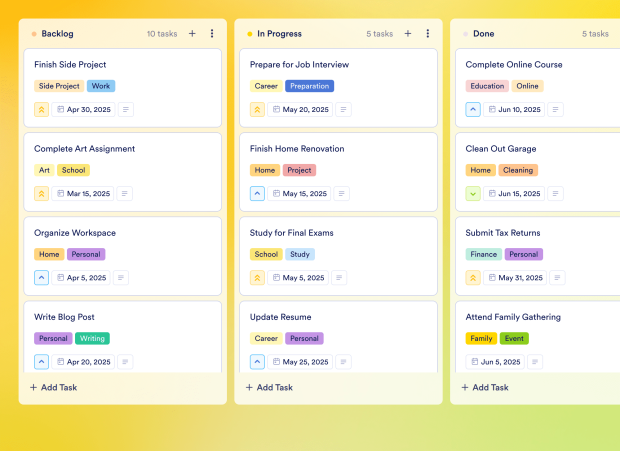Open the Study for Final Exams title

tap(291, 233)
